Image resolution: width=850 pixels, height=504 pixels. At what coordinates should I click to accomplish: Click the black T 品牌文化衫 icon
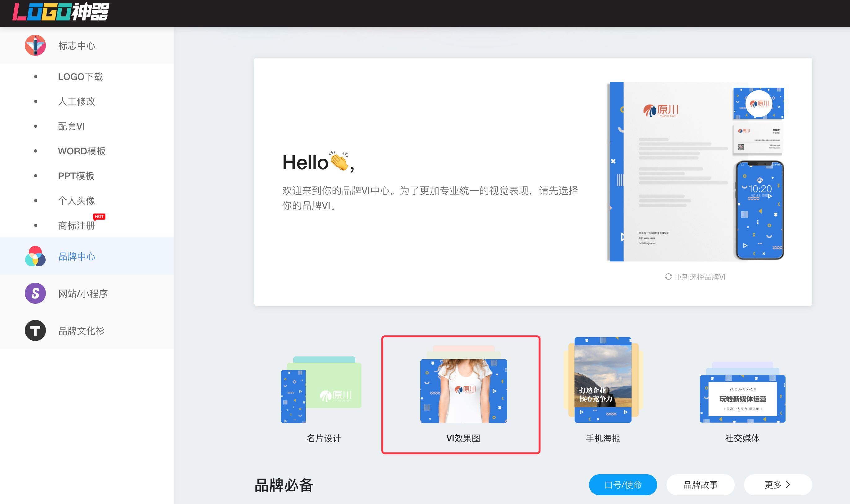35,330
